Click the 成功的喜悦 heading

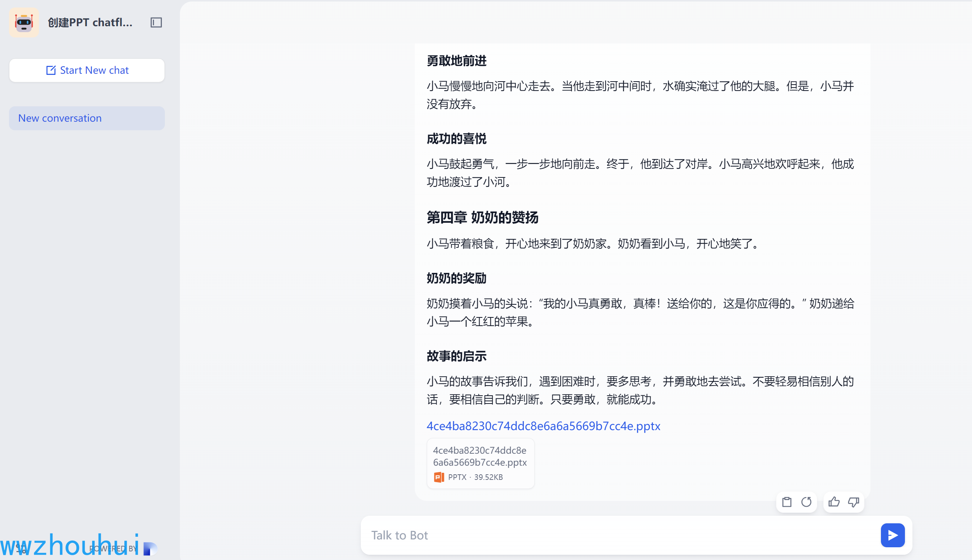pos(456,139)
